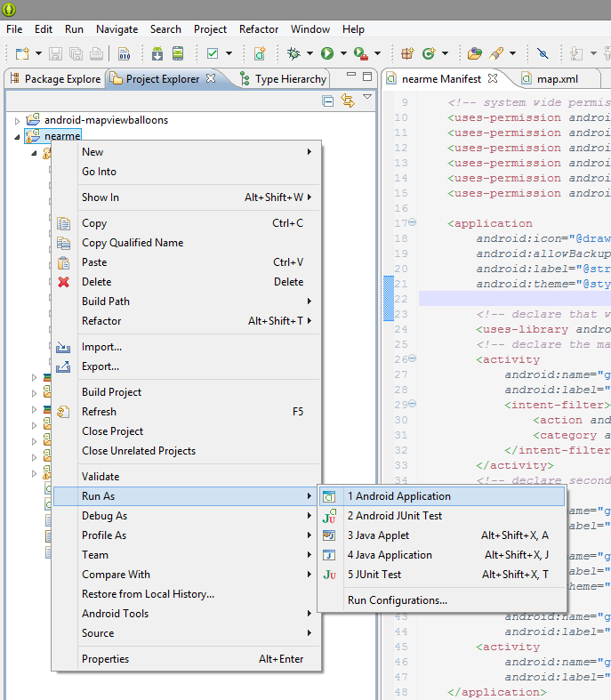Choose Refresh in the context menu
Image resolution: width=611 pixels, height=700 pixels.
(187, 412)
